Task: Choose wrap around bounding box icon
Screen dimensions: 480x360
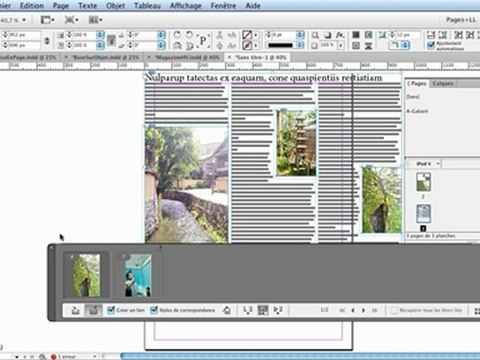Action: click(x=368, y=35)
